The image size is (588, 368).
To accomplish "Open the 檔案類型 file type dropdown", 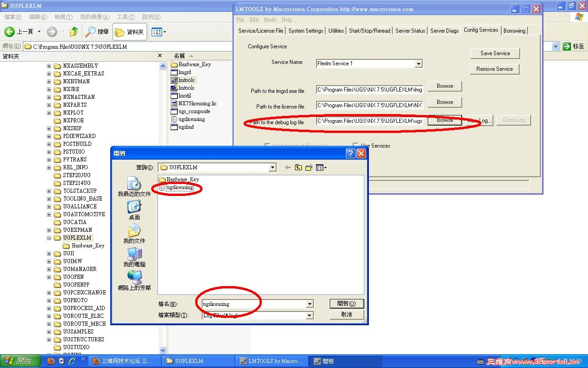I will click(310, 316).
